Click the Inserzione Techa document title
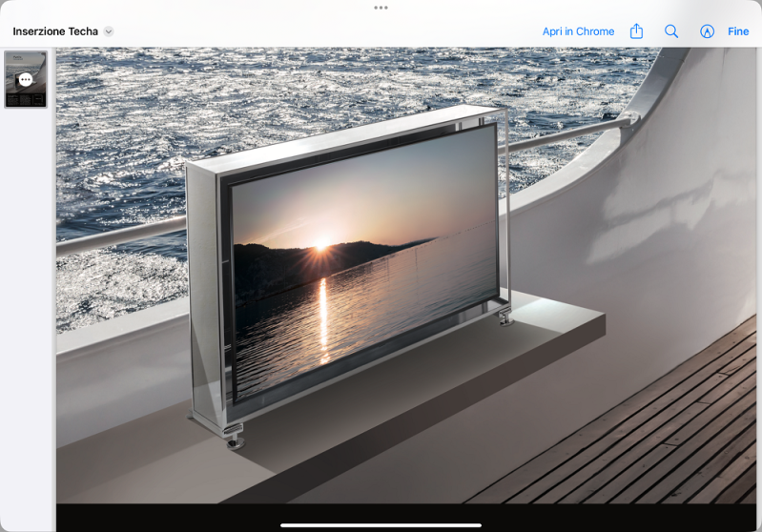Image resolution: width=762 pixels, height=532 pixels. pos(55,31)
